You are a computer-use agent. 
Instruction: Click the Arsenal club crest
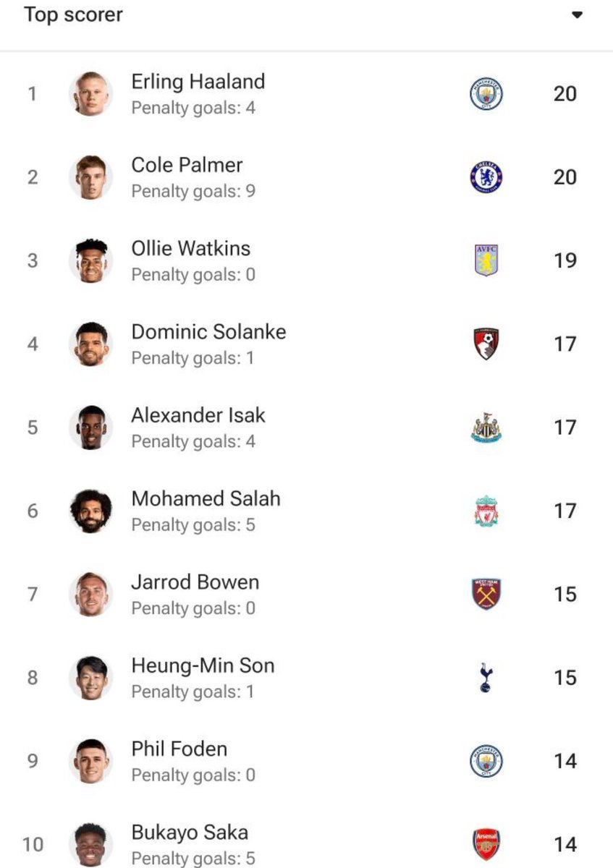click(486, 844)
